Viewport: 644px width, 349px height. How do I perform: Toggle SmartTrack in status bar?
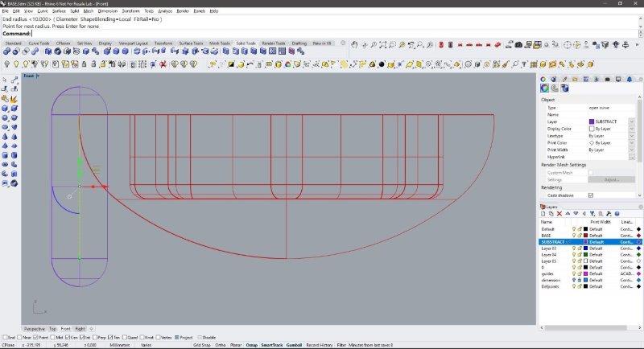[x=272, y=345]
